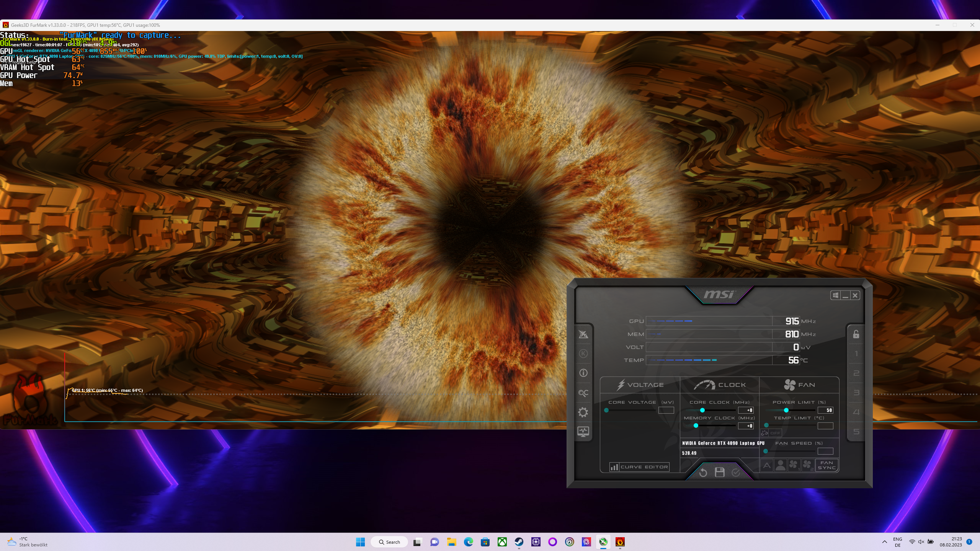
Task: Select profile slot 1
Action: (856, 354)
